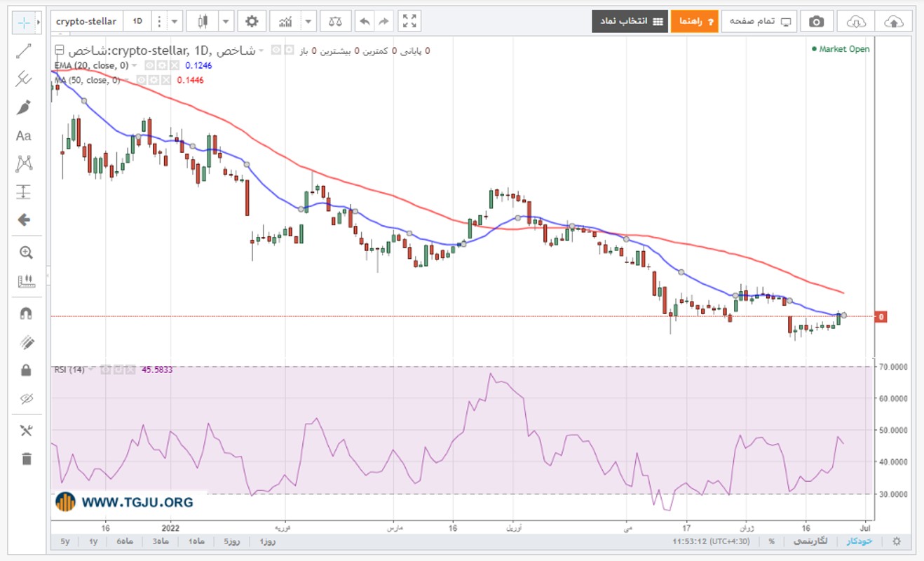
Task: Open chart properties gear in top toolbar
Action: click(252, 21)
